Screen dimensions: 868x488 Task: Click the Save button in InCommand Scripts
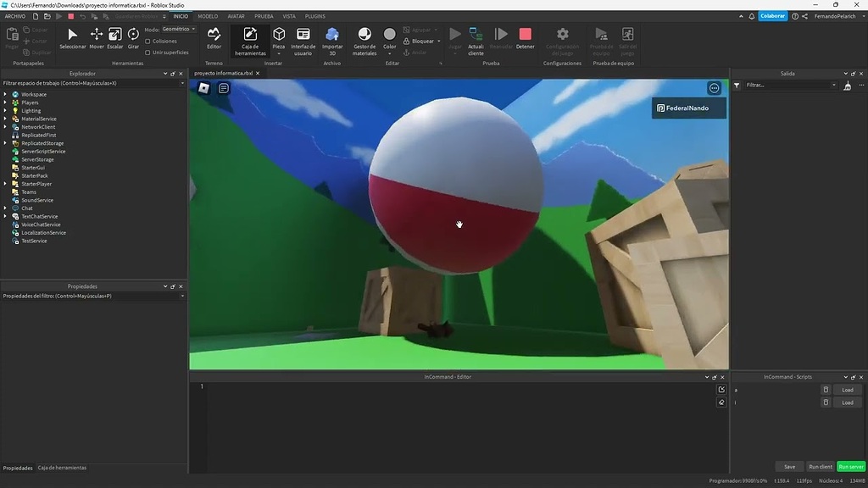[789, 467]
